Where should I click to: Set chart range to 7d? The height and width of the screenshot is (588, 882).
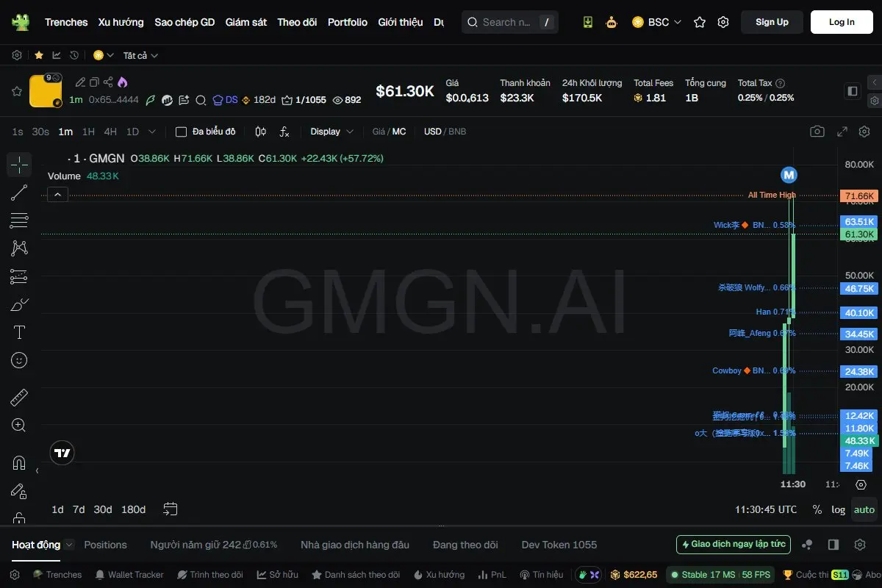[79, 509]
